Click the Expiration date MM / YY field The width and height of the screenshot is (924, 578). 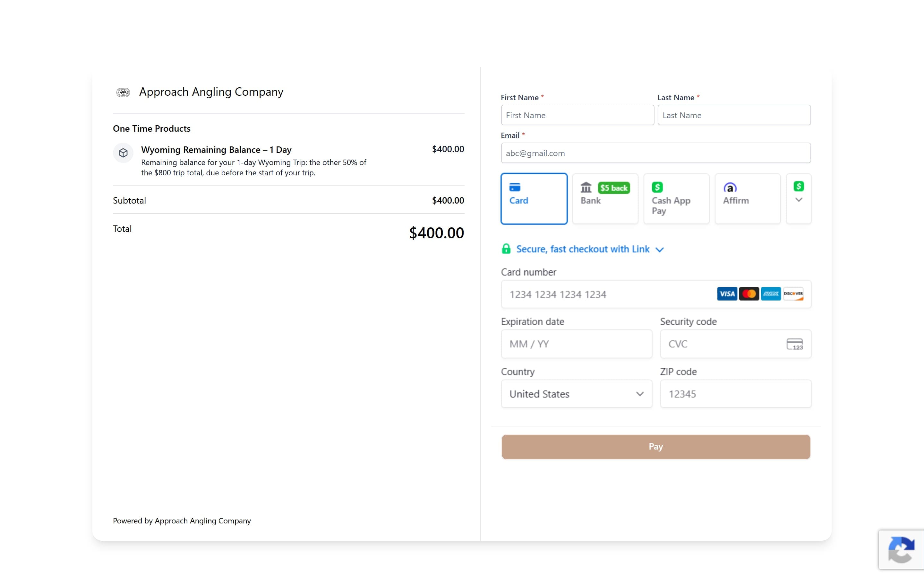pos(577,344)
